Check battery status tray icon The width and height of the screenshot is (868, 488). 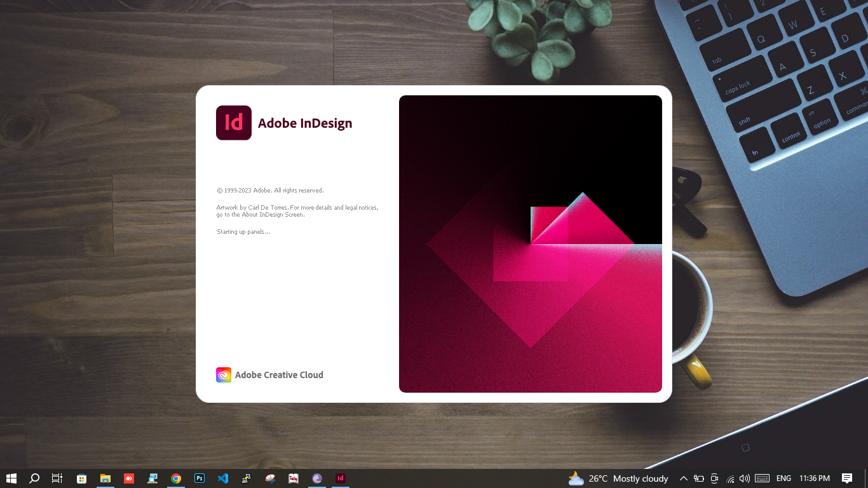point(699,478)
